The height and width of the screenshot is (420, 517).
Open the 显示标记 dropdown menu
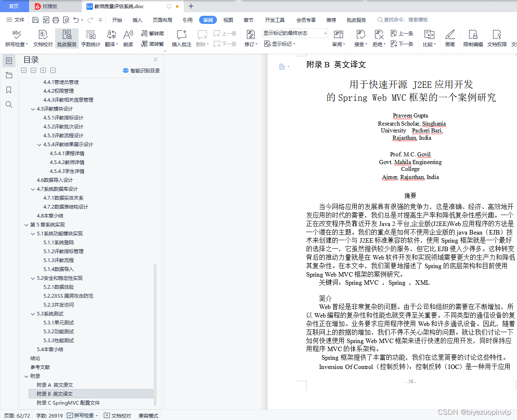tap(280, 44)
